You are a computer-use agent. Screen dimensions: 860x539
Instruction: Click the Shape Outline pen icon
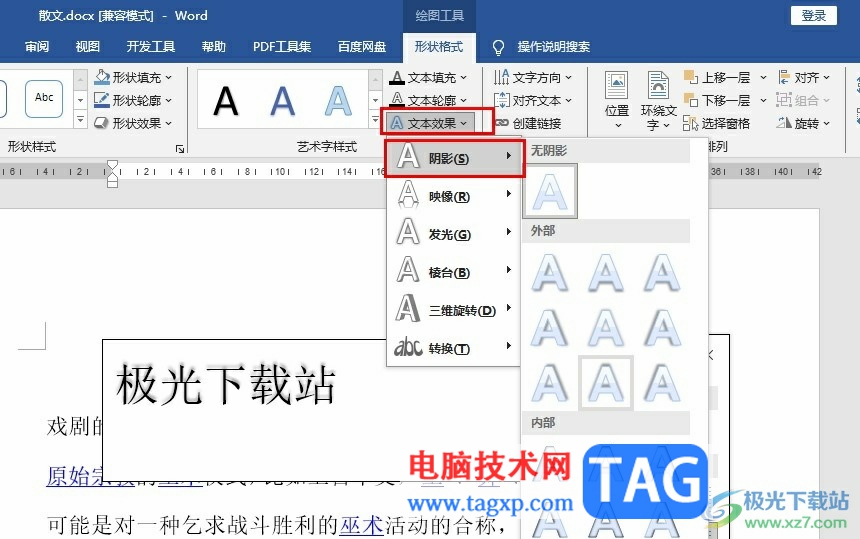click(101, 100)
